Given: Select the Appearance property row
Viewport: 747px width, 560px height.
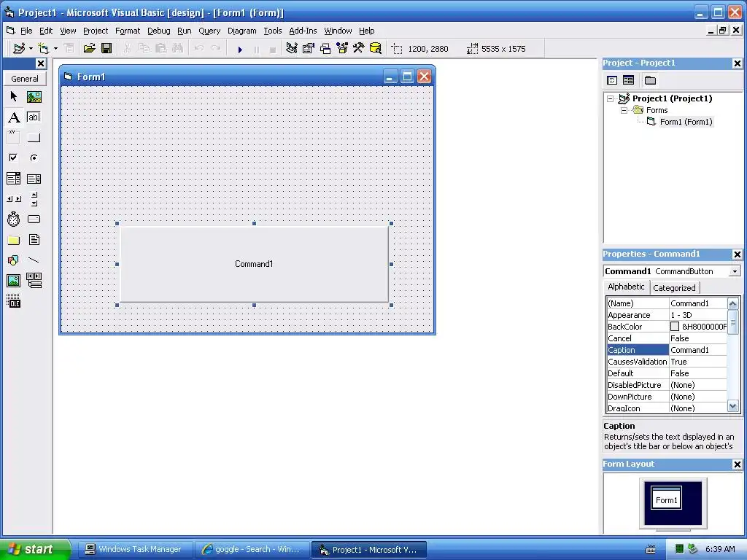Looking at the screenshot, I should 667,315.
